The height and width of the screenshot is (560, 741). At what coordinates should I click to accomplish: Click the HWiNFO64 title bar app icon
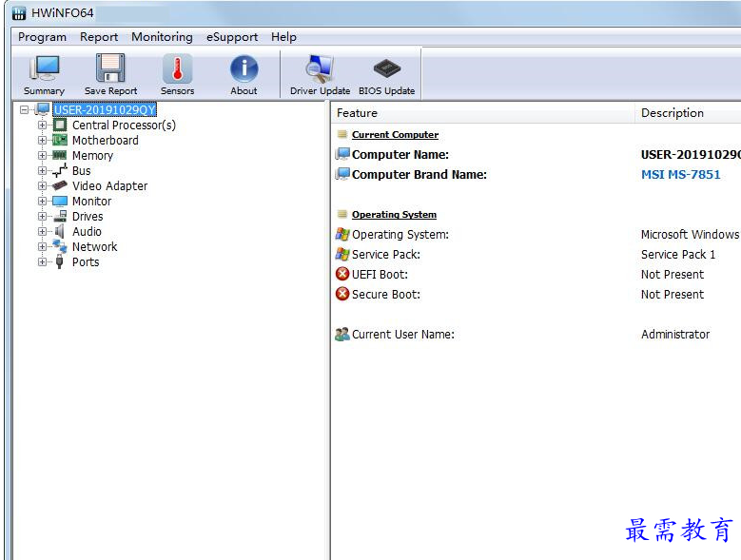(19, 13)
